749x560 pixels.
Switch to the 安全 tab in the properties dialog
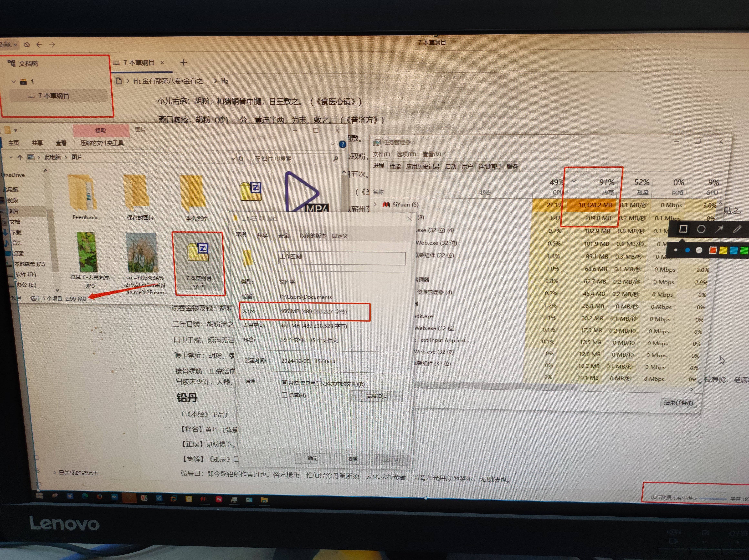(284, 235)
